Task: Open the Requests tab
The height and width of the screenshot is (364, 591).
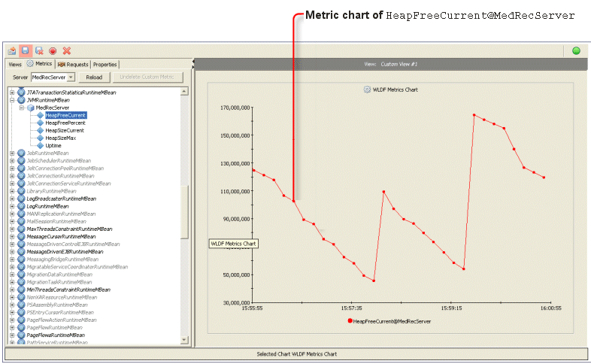Action: pos(73,65)
